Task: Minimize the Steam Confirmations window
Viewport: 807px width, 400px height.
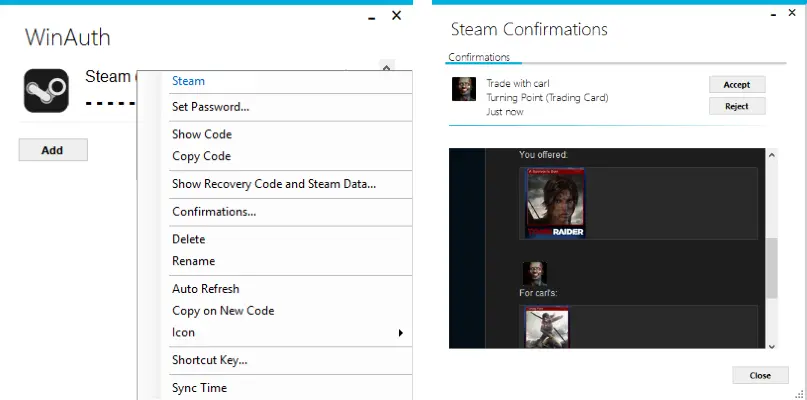Action: point(773,16)
